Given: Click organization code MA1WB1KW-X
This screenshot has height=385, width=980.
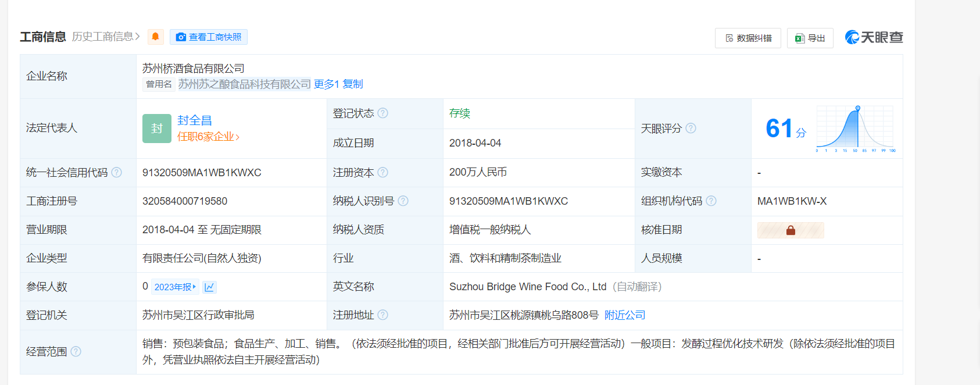Looking at the screenshot, I should [792, 201].
